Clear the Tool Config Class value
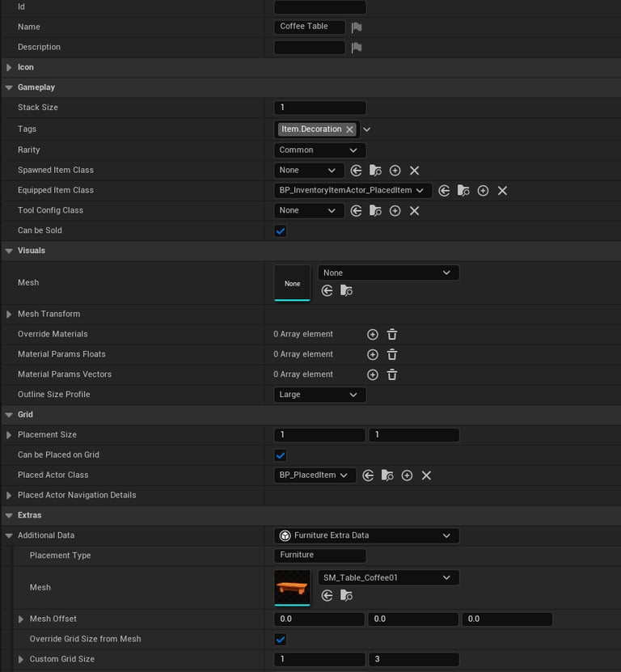This screenshot has width=621, height=672. 415,211
